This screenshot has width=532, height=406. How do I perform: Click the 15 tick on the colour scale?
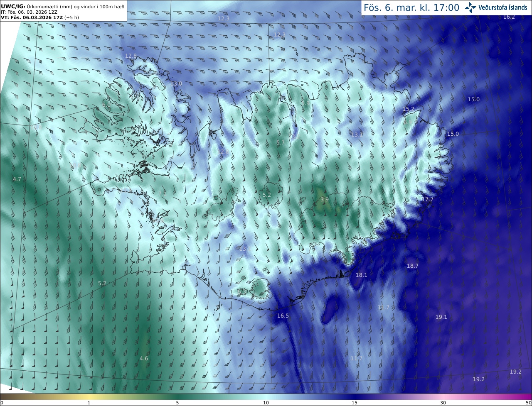[x=355, y=403]
